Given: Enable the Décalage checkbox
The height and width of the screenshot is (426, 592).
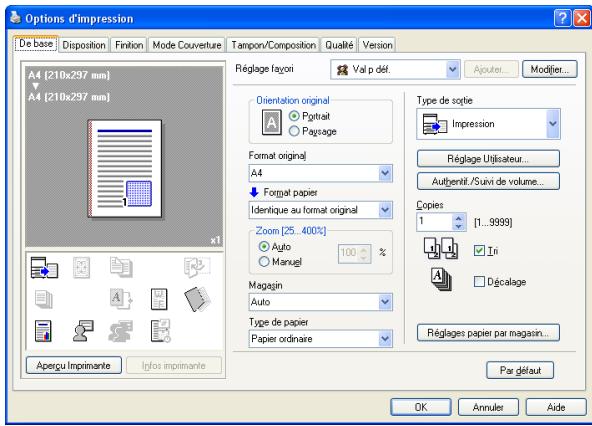Looking at the screenshot, I should click(x=479, y=281).
